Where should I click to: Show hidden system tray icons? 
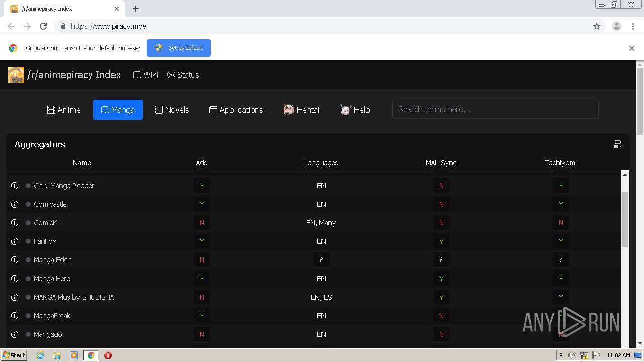561,355
